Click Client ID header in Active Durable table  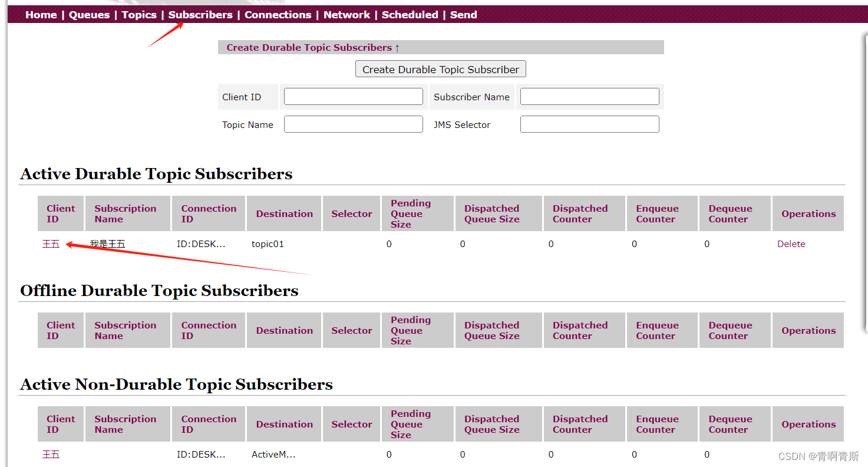[x=61, y=213]
